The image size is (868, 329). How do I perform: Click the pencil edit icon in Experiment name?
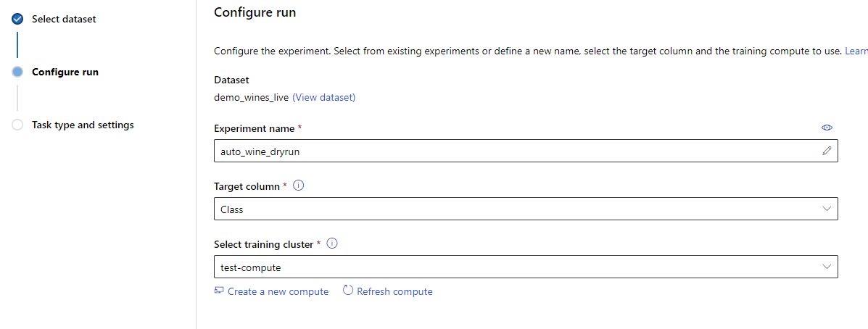[x=827, y=151]
